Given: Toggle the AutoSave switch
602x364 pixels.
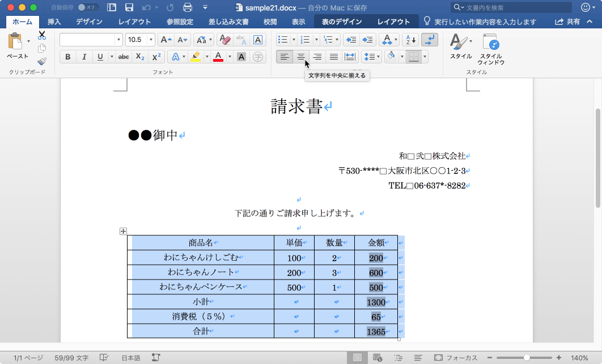Looking at the screenshot, I should pyautogui.click(x=87, y=7).
